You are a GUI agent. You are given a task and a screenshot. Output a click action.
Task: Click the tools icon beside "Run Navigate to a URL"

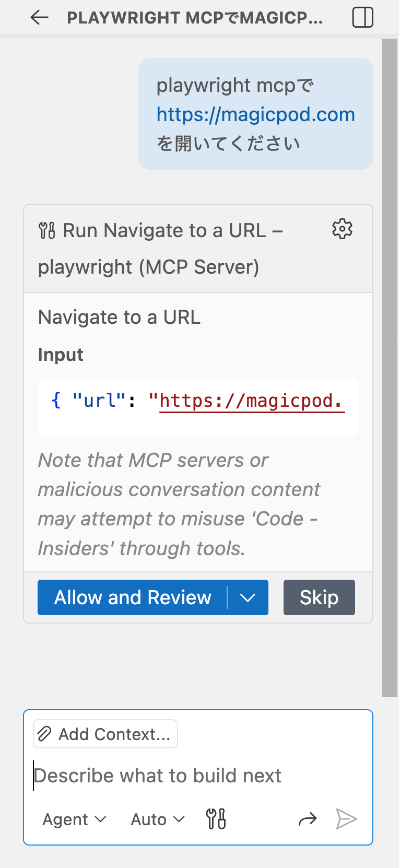(x=47, y=230)
